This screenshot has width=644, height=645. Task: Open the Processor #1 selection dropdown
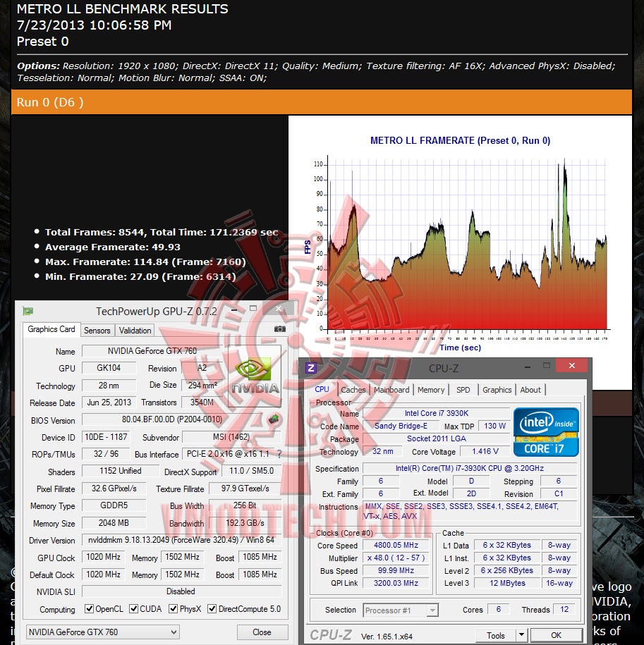401,610
